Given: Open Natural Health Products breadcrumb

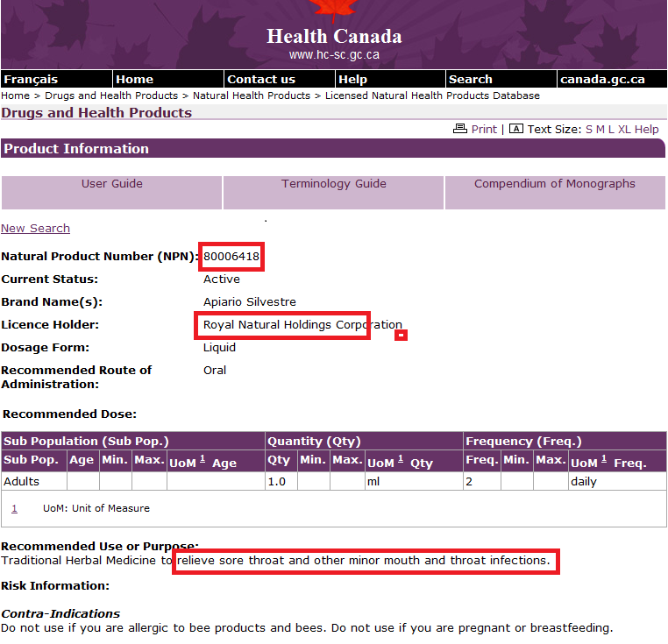Looking at the screenshot, I should click(x=252, y=96).
